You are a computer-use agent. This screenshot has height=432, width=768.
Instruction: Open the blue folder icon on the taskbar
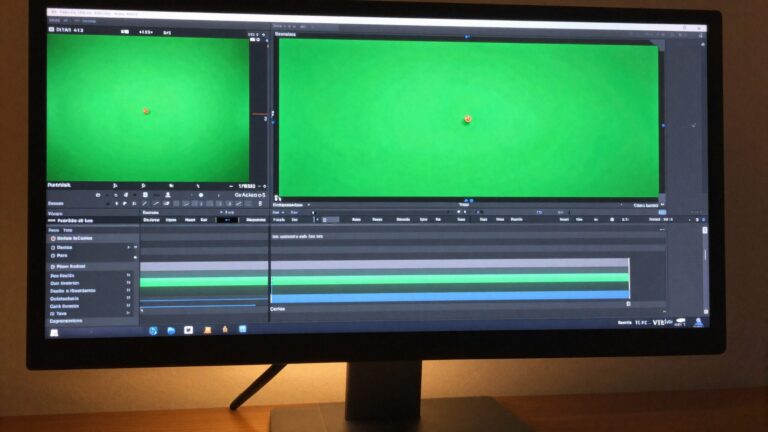(171, 331)
